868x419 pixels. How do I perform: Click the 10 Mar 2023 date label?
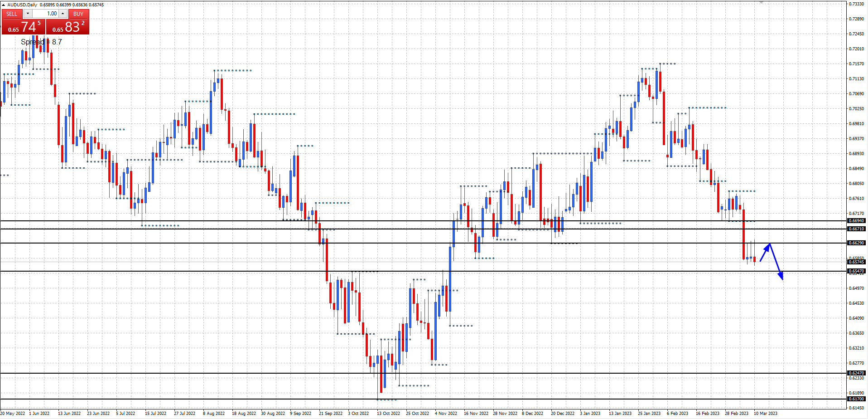(765, 414)
